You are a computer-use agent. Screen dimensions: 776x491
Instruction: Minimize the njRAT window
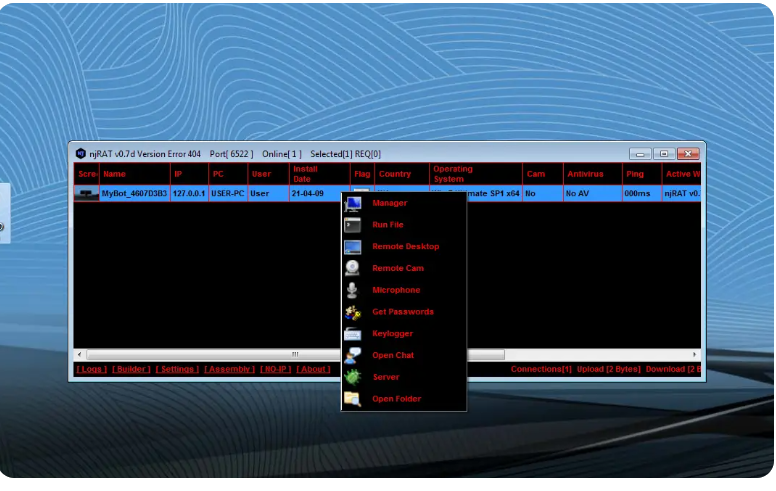640,154
